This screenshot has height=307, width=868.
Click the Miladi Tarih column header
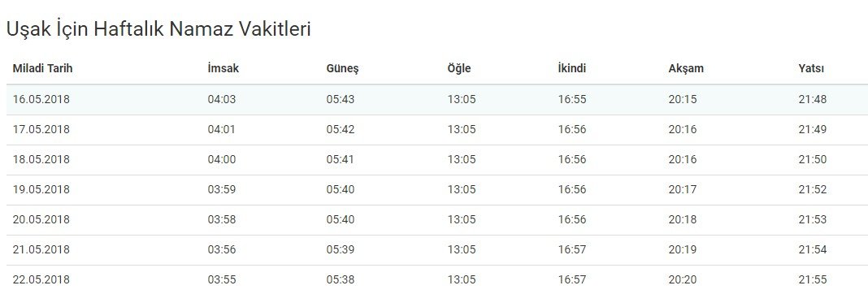[42, 68]
